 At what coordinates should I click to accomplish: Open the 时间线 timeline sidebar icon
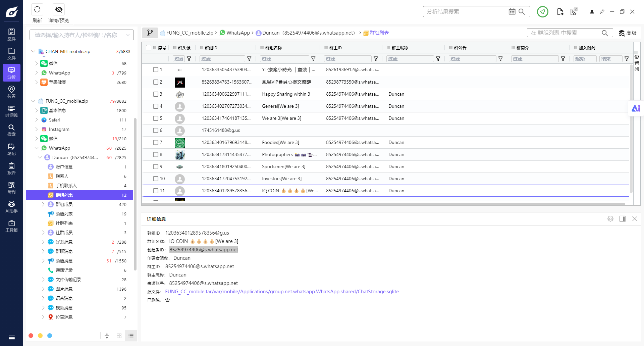11,111
